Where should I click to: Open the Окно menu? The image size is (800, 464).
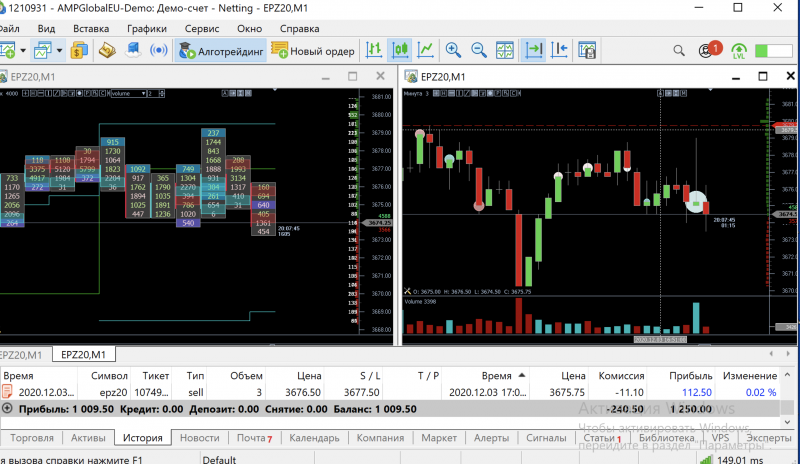(249, 29)
